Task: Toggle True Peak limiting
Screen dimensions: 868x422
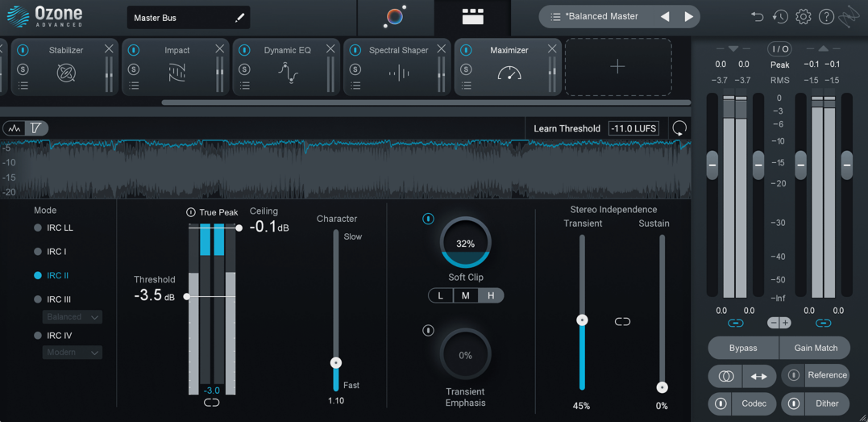Action: click(x=191, y=212)
